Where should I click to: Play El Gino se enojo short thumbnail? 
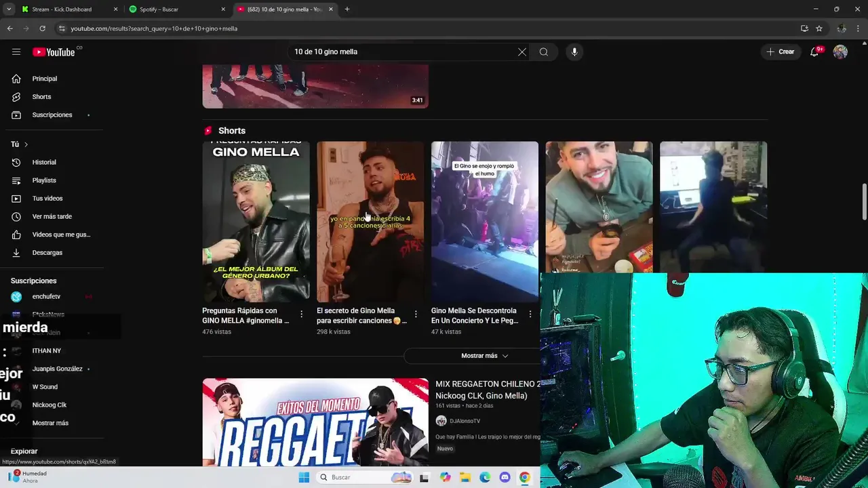point(484,222)
